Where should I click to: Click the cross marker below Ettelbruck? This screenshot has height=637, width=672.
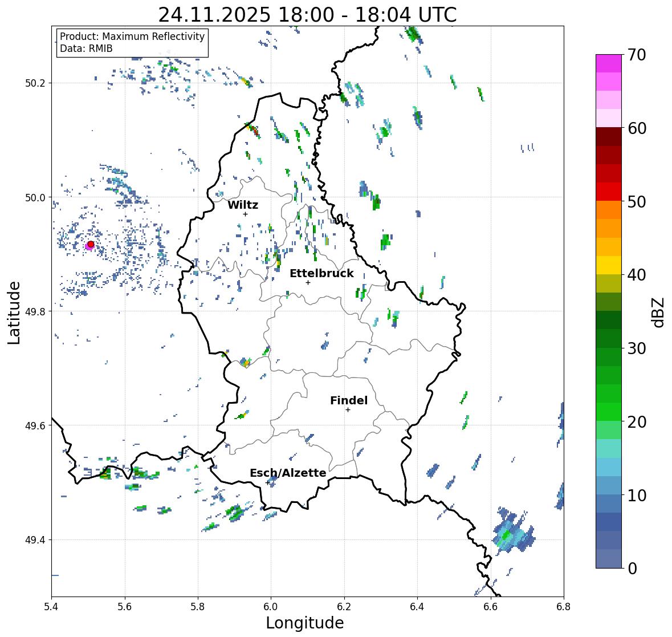[x=308, y=282]
